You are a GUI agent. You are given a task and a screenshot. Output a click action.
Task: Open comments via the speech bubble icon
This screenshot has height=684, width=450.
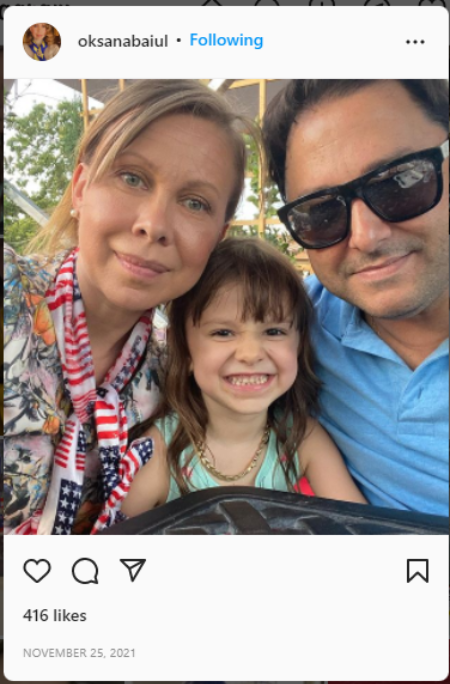(85, 571)
